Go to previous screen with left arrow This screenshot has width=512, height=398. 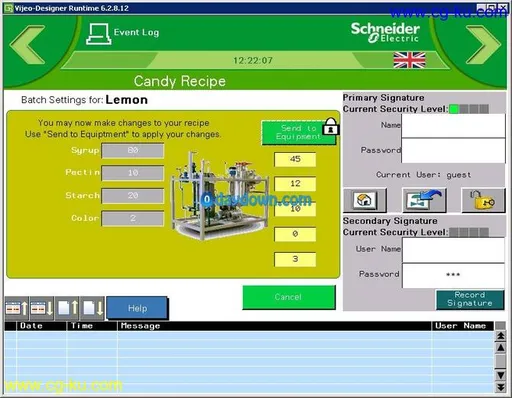(x=27, y=45)
